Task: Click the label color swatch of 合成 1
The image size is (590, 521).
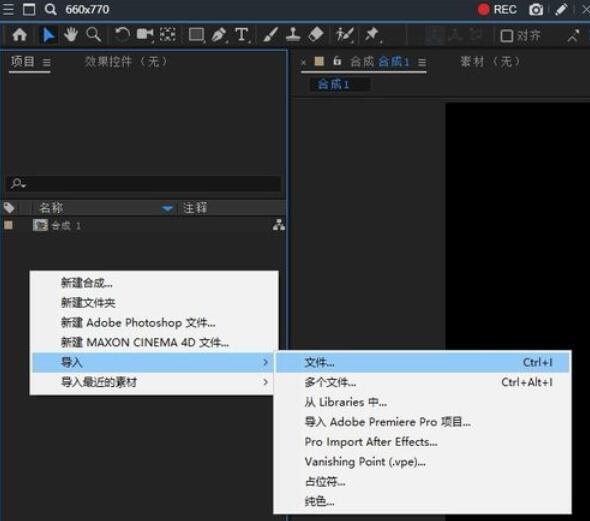Action: [x=8, y=225]
